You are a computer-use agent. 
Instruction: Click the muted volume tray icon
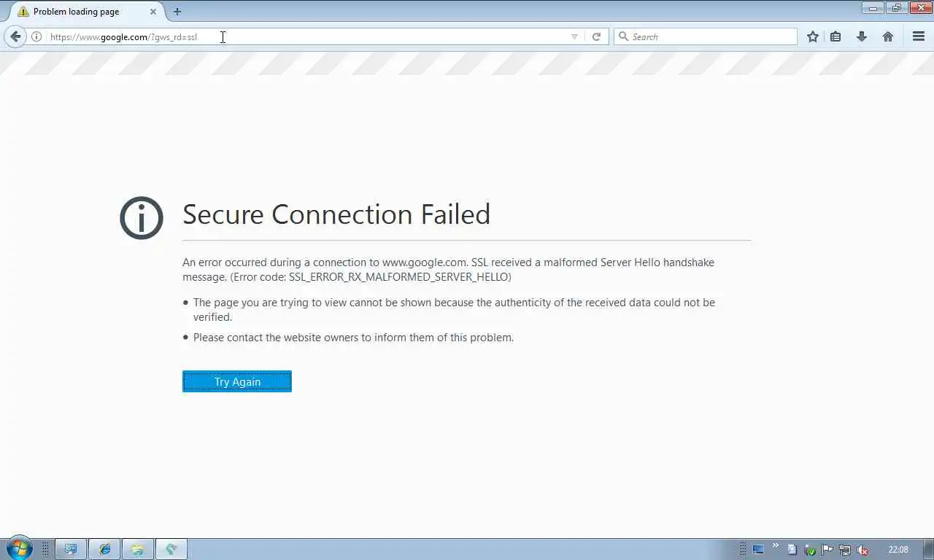[x=862, y=550]
